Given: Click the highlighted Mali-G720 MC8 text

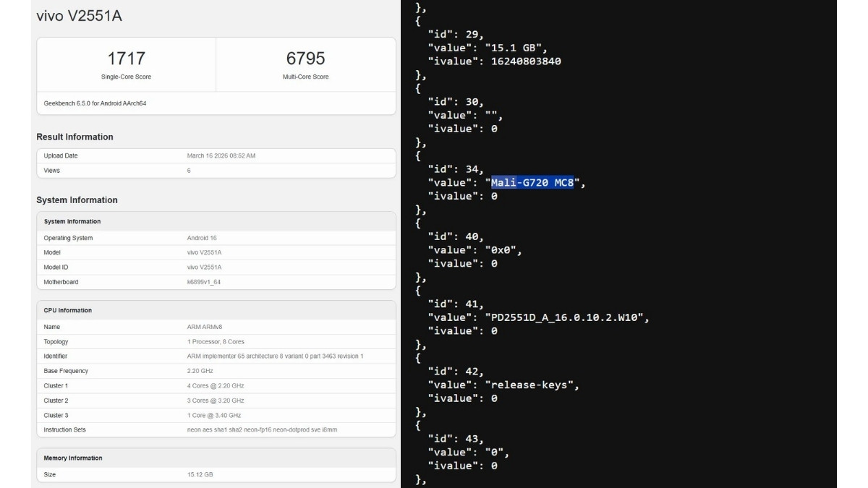Looking at the screenshot, I should (x=532, y=183).
